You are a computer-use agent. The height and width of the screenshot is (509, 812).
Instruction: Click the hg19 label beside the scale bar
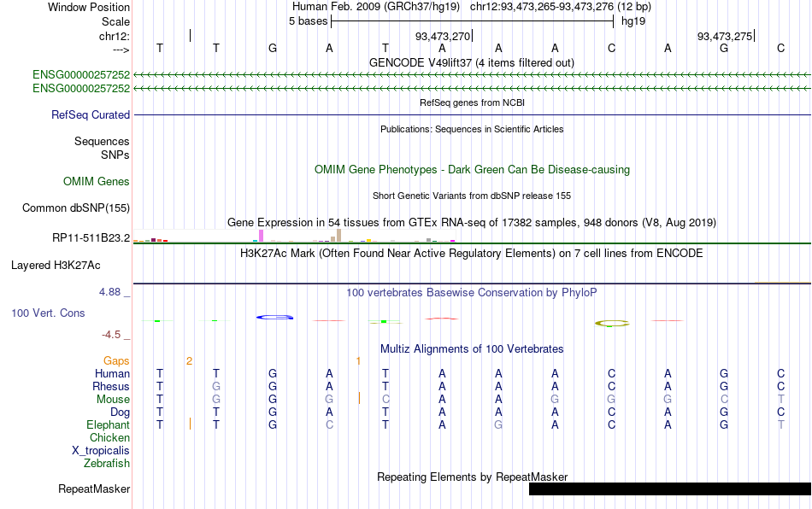[633, 21]
